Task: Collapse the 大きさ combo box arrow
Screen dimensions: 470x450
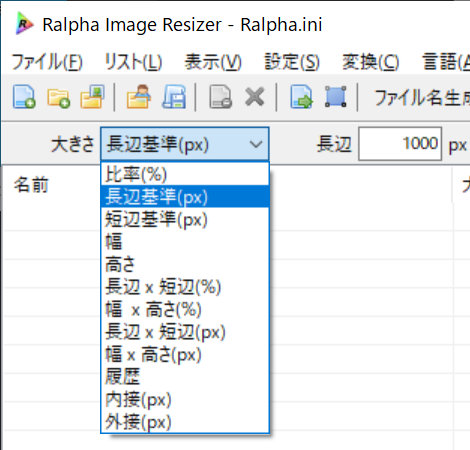Action: click(256, 144)
